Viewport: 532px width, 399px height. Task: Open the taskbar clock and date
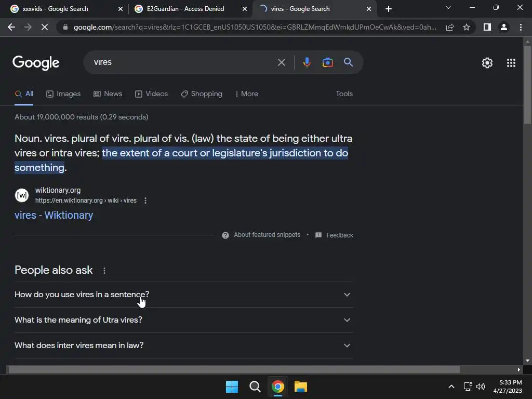point(508,387)
